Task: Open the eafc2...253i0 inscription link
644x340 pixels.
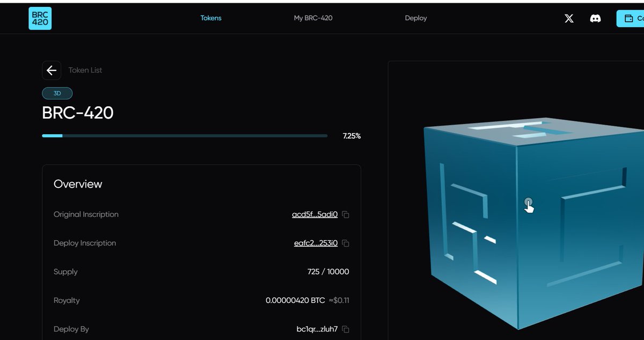Action: (x=316, y=243)
